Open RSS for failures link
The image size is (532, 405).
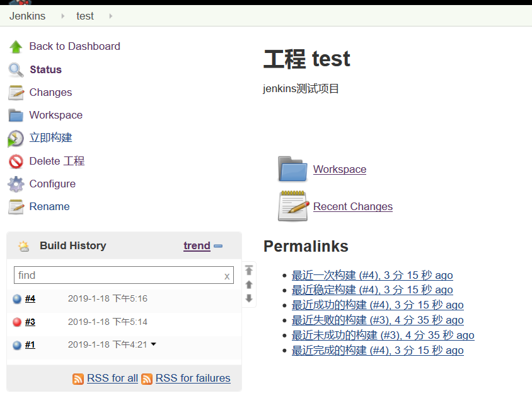[x=193, y=378]
